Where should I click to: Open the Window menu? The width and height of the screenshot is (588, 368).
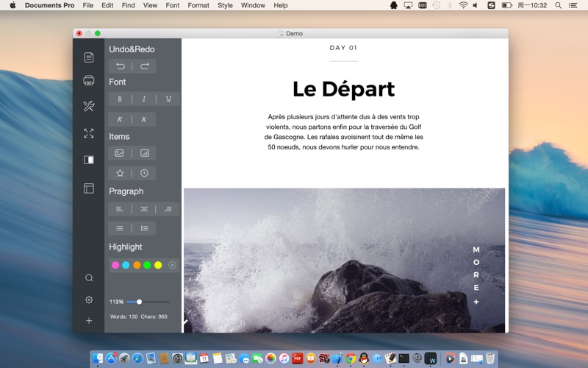(253, 5)
